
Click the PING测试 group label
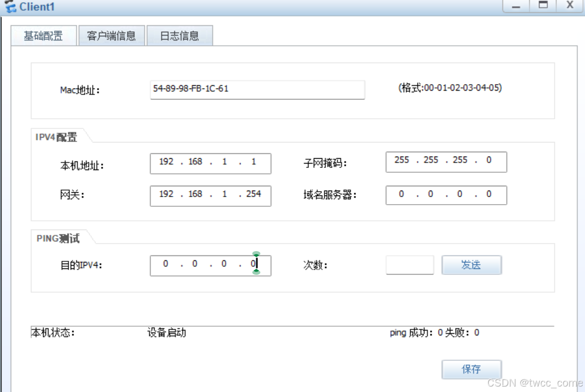coord(58,238)
